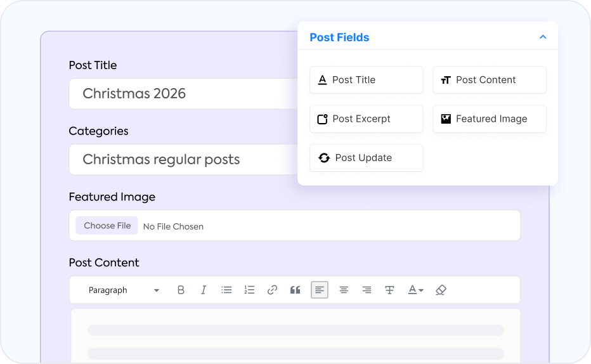Open the text color dropdown
Screen dimensions: 591x364
pos(415,290)
